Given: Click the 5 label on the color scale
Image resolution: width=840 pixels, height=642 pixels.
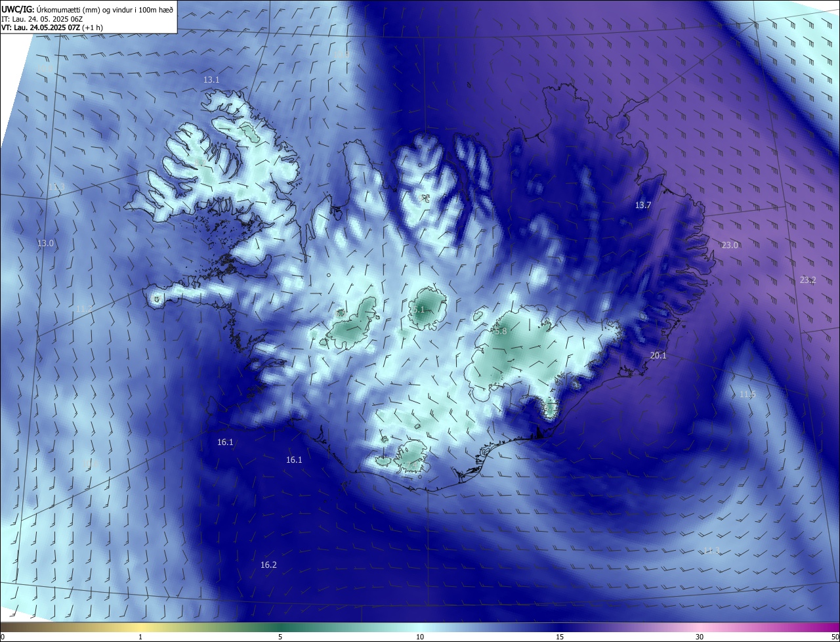Looking at the screenshot, I should pos(280,637).
